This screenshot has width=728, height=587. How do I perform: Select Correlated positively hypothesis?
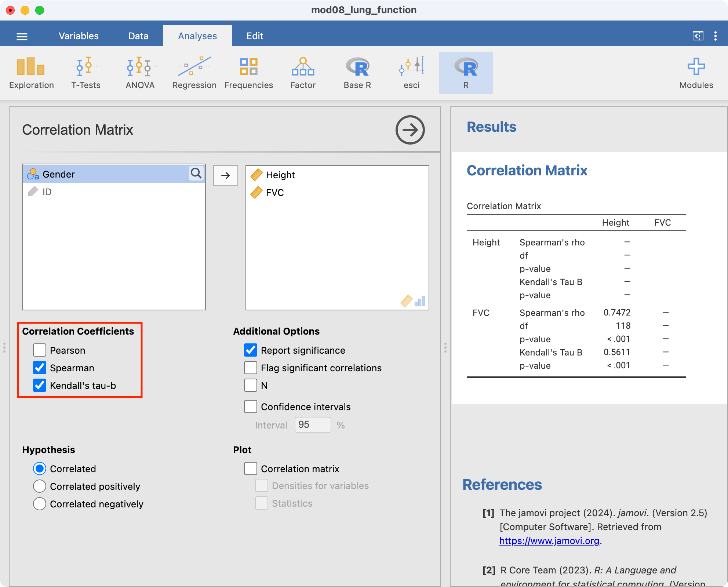(x=40, y=486)
